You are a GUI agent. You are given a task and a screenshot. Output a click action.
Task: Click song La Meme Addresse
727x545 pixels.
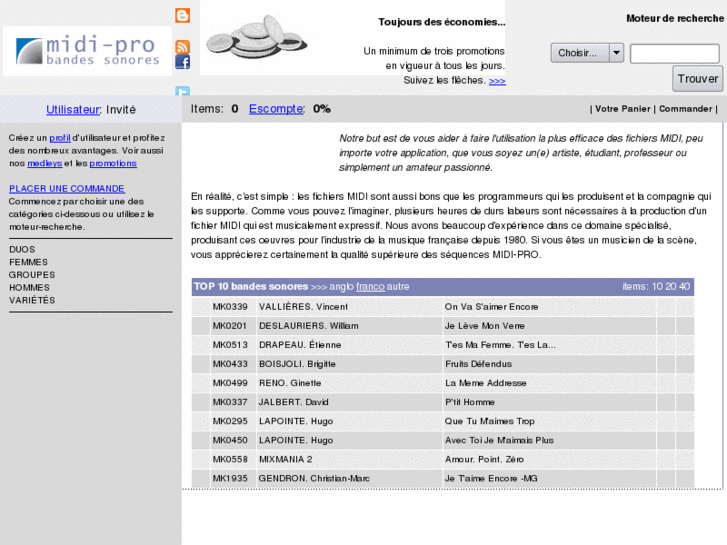(485, 383)
